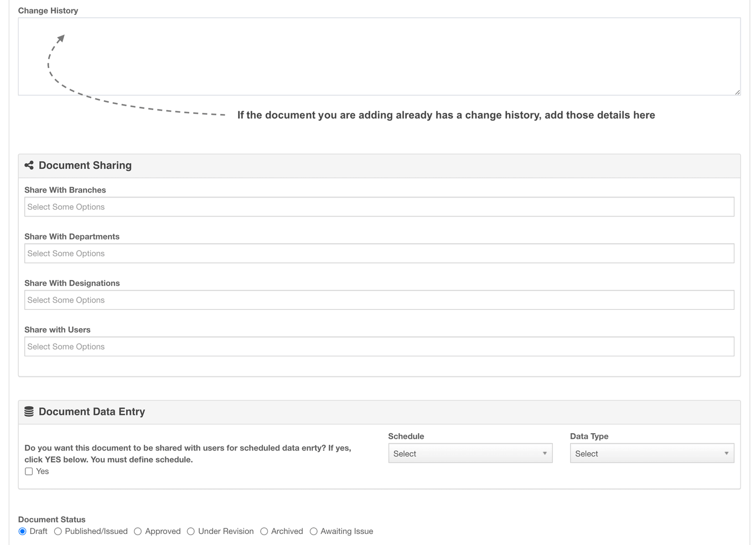756x545 pixels.
Task: Open the Data Type dropdown
Action: [652, 453]
